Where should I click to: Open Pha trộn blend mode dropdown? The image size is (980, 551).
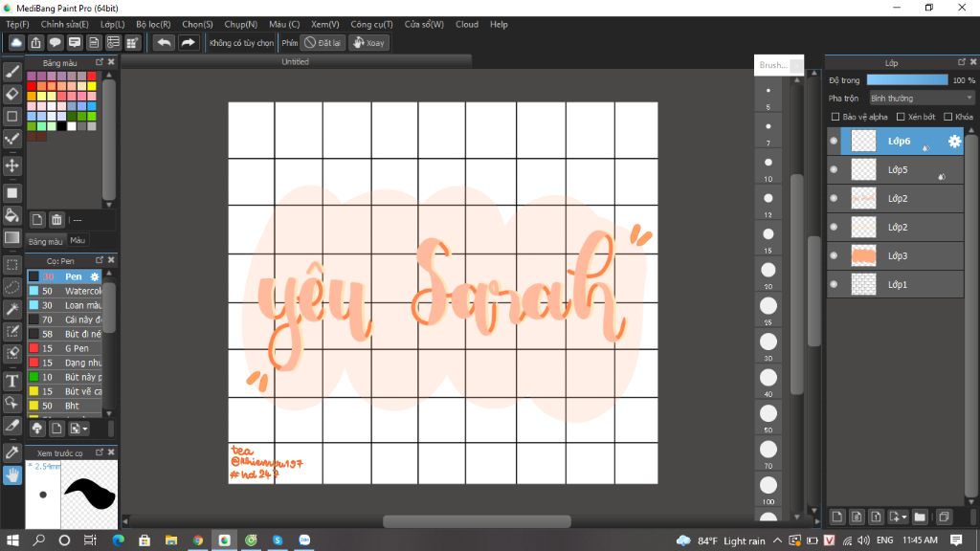[x=922, y=99]
